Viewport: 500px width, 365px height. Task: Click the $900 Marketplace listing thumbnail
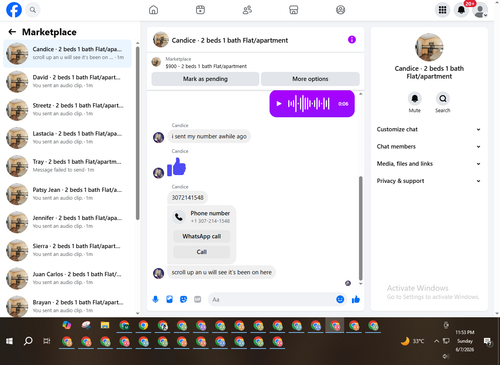tap(156, 62)
